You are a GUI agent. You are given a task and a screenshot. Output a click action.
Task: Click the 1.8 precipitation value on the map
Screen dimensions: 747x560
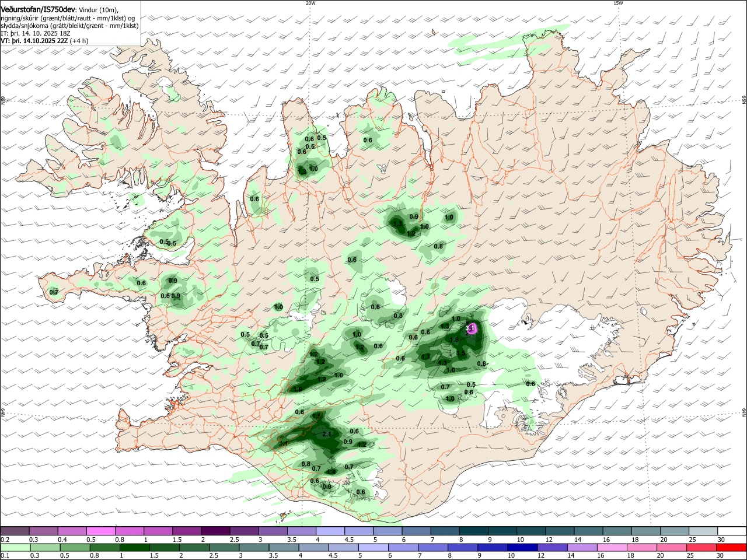(455, 339)
